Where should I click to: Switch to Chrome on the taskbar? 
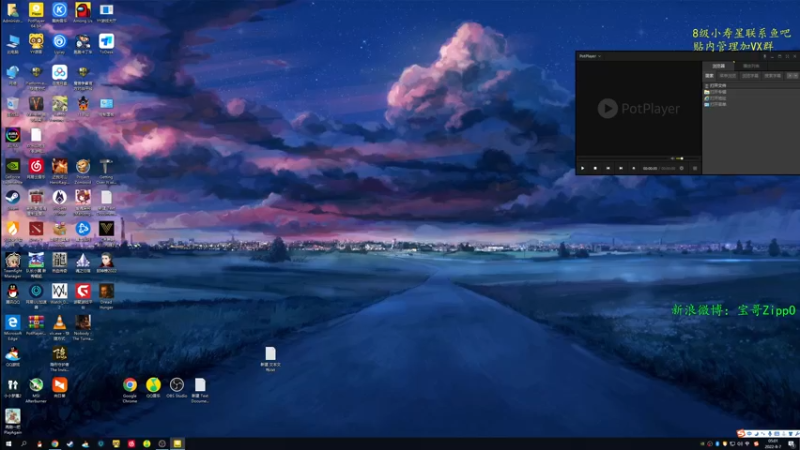[55, 444]
